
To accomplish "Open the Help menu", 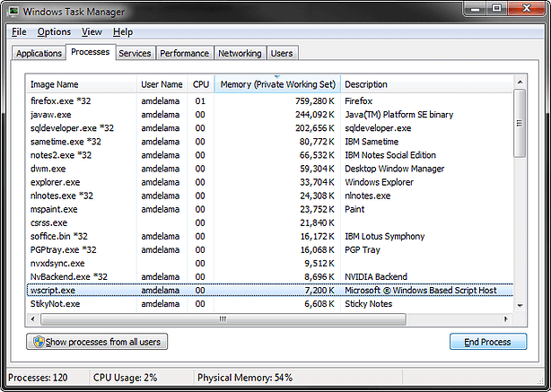I will [123, 32].
